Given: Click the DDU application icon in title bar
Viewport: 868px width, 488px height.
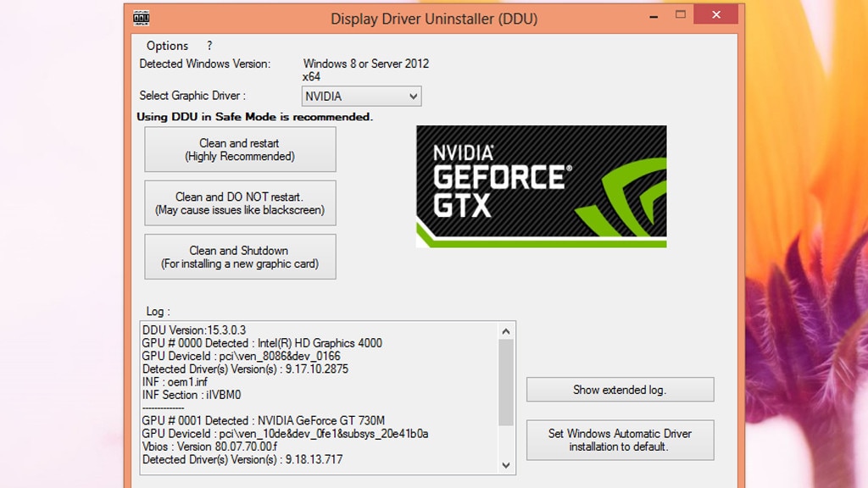Looking at the screenshot, I should pos(142,18).
